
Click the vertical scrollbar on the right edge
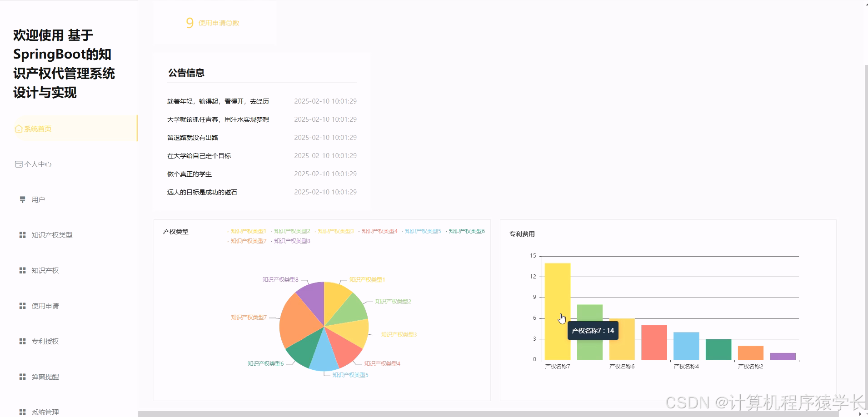(866, 236)
